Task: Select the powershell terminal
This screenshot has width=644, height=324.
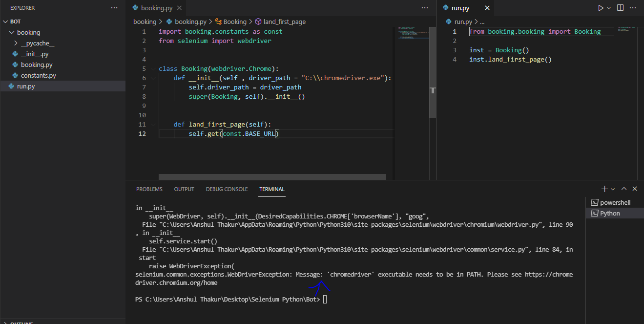Action: 615,202
